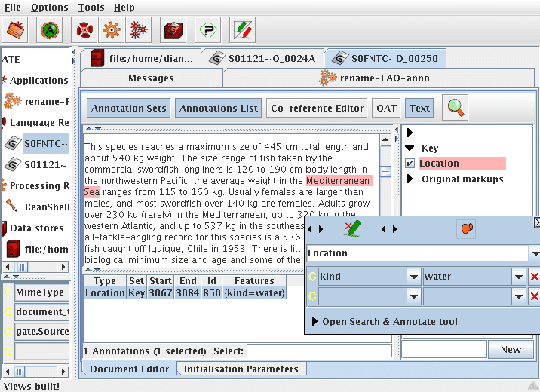Image resolution: width=540 pixels, height=392 pixels.
Task: Expand the Original markups annotation set
Action: coord(410,179)
